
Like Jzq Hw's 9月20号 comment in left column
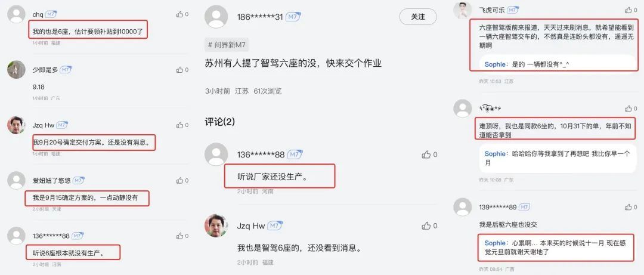tap(182, 125)
